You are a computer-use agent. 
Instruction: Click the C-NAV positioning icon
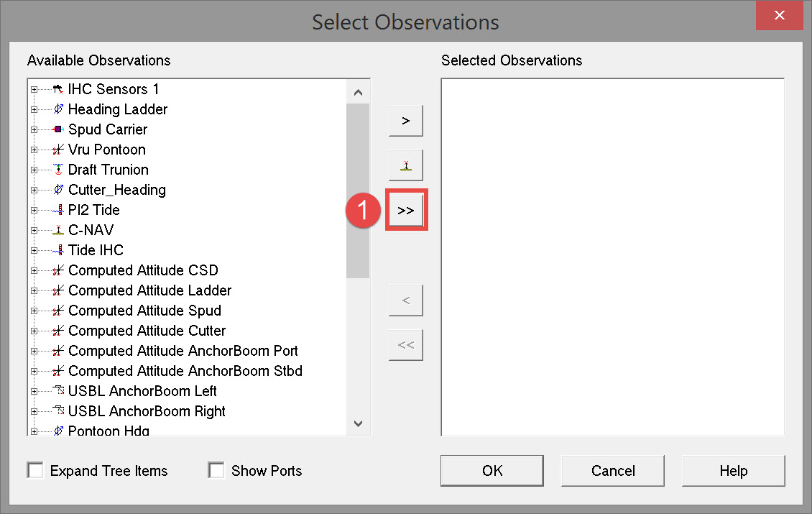click(58, 230)
